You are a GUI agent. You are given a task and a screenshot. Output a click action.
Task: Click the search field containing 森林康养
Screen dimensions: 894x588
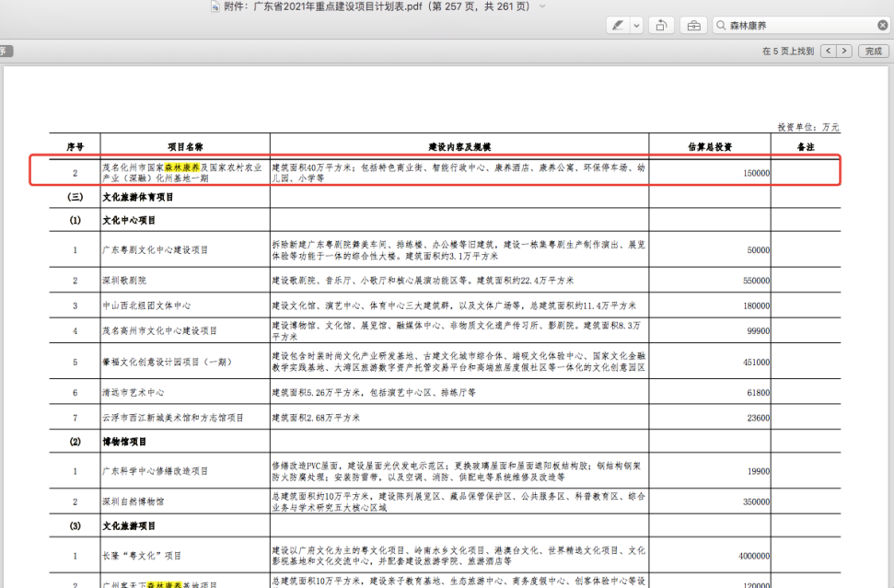tap(801, 26)
